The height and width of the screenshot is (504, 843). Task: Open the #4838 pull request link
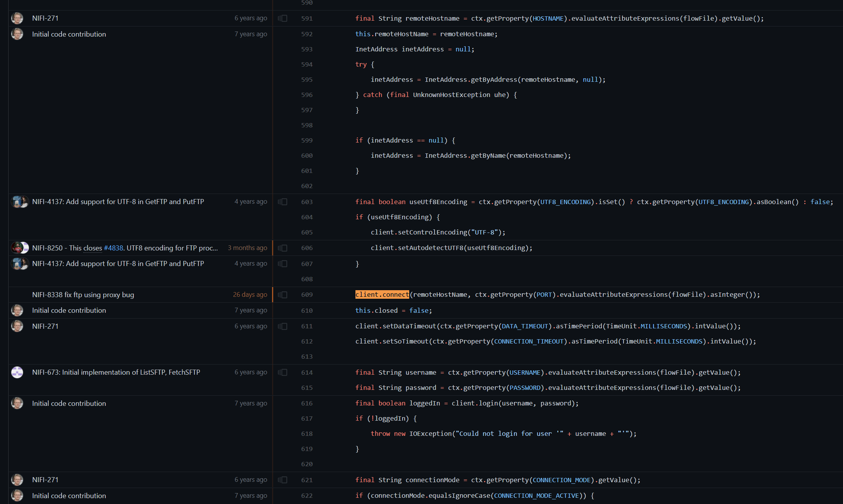[113, 248]
